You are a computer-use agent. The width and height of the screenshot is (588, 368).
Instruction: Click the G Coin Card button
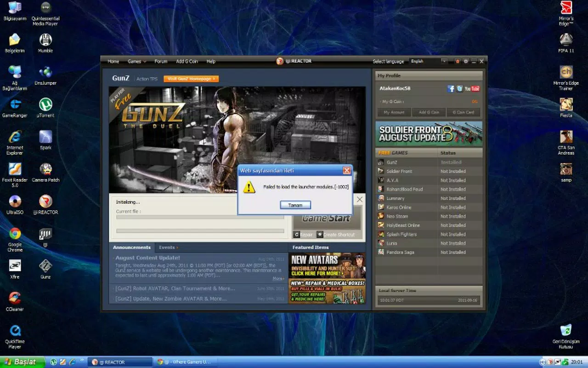[463, 112]
